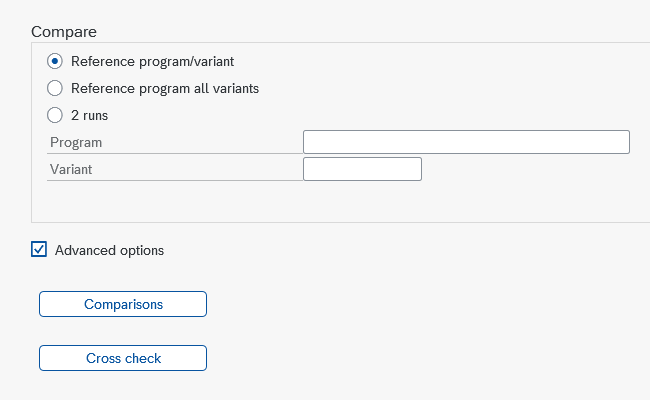Image resolution: width=650 pixels, height=400 pixels.
Task: Run the Cross check button
Action: 123,358
